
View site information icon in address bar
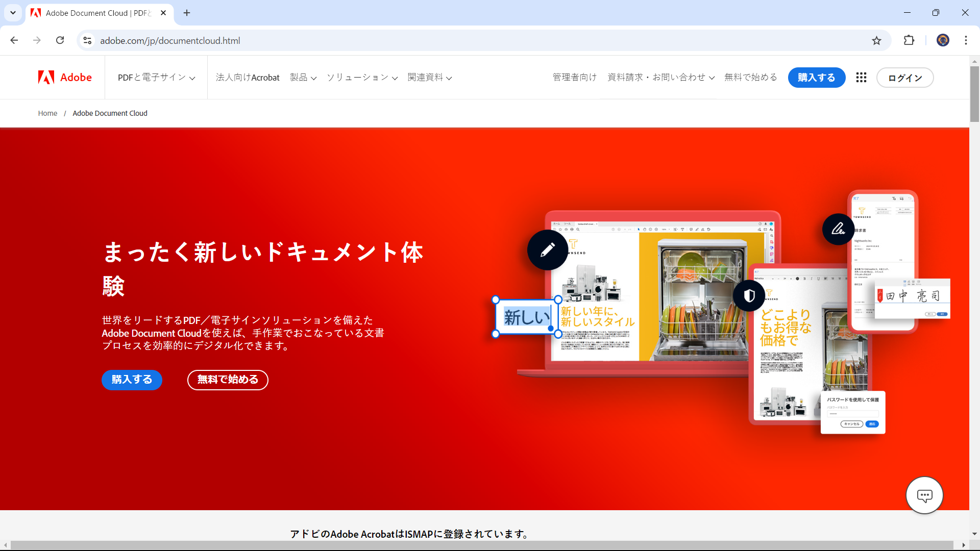87,40
